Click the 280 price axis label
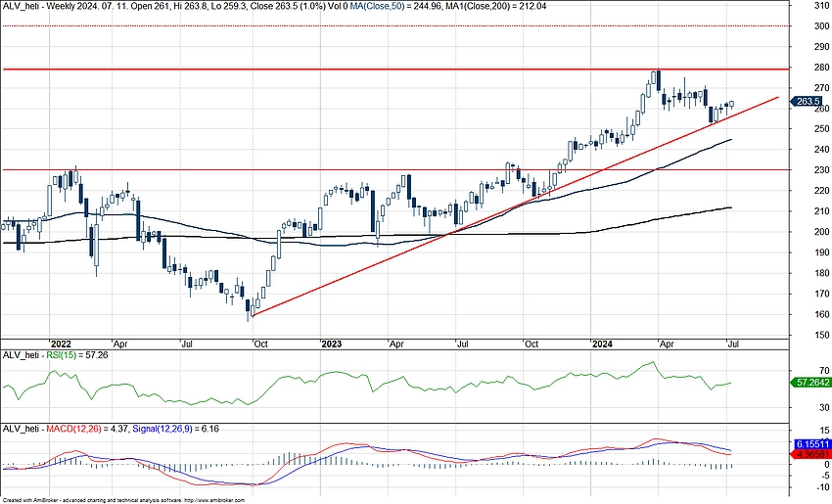832x504 pixels. coord(821,68)
